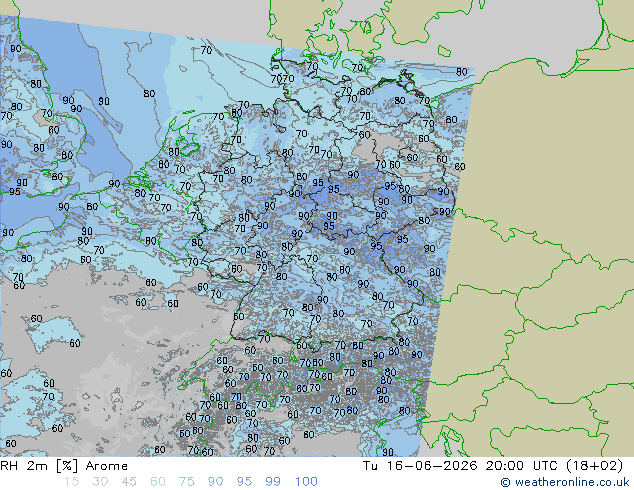Click the forecast date 'Tu 16-06-2026 20:00 UTC (18+02)'
634x490 pixels.
(x=492, y=466)
